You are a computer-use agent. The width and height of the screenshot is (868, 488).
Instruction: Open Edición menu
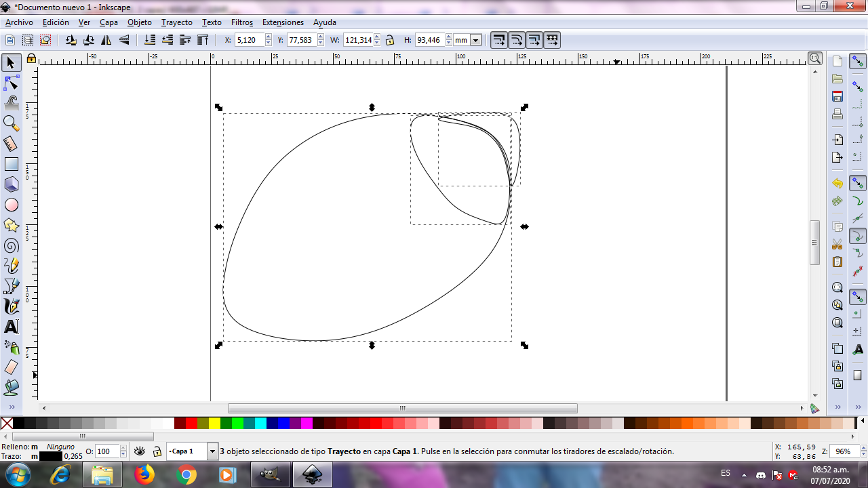tap(56, 22)
